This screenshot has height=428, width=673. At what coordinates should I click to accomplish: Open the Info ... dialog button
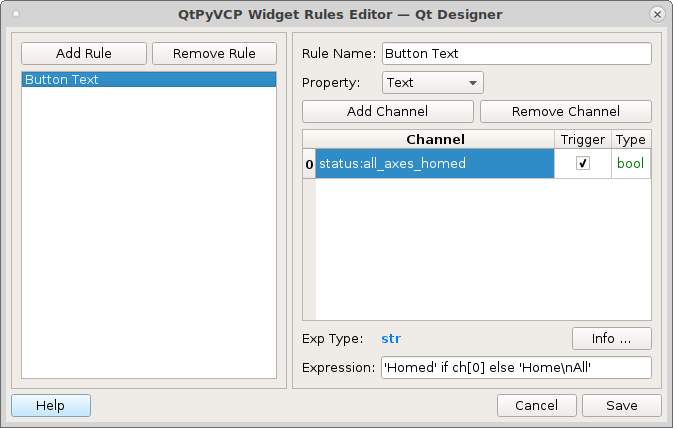612,339
